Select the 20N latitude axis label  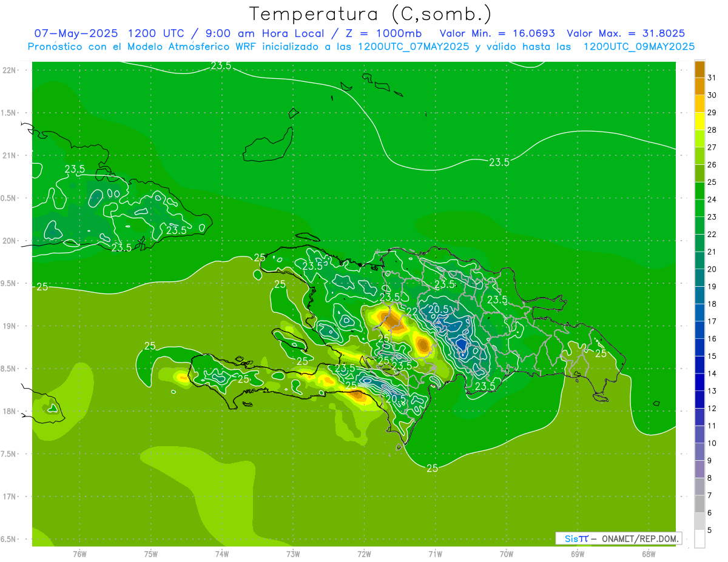click(10, 241)
